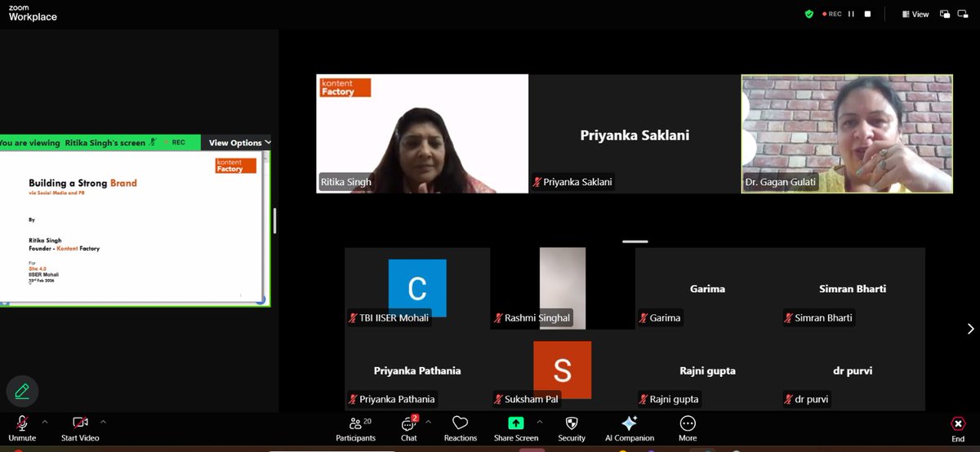Viewport: 980px width, 452px height.
Task: Select Priyanka Pathania's participant tile
Action: [x=417, y=370]
